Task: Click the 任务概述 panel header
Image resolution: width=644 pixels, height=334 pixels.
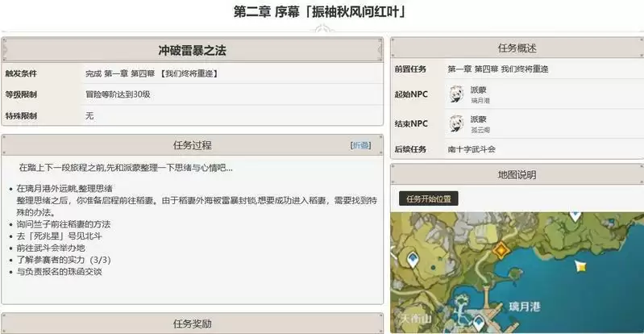Action: (x=517, y=48)
